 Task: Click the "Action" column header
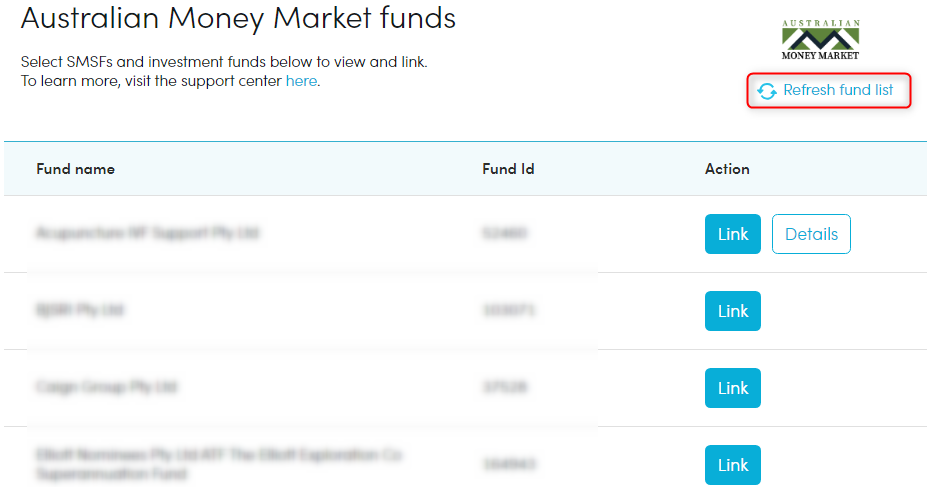pyautogui.click(x=727, y=169)
